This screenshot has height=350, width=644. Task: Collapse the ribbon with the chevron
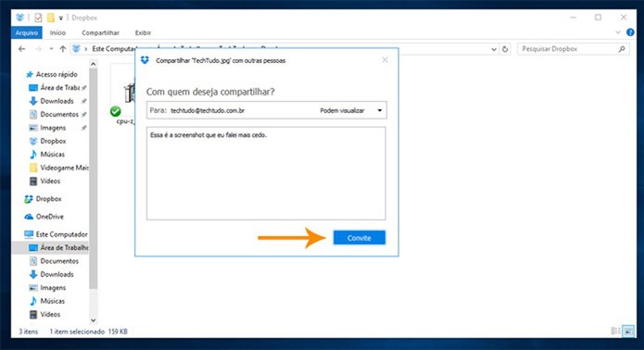coord(618,32)
